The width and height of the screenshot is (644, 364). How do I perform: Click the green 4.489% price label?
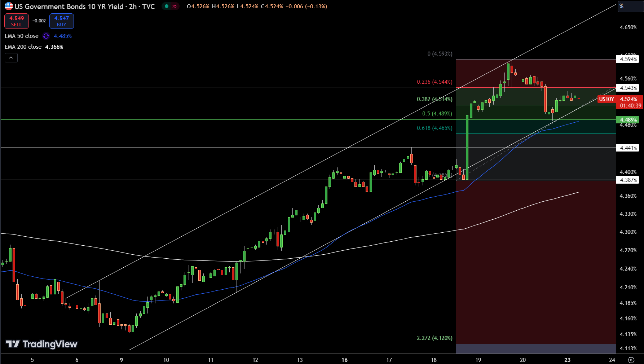[x=628, y=120]
